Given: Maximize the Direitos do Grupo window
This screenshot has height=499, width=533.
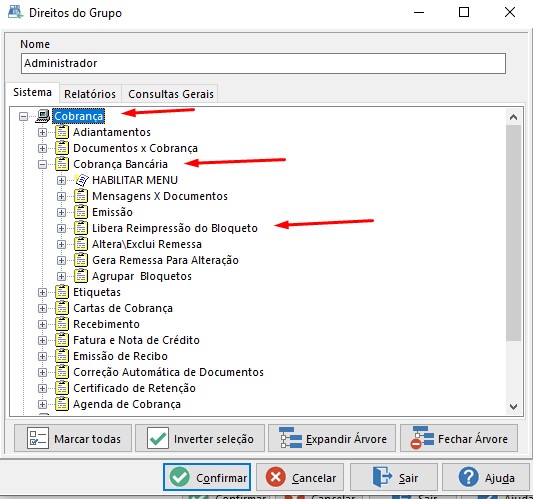Looking at the screenshot, I should pos(464,12).
